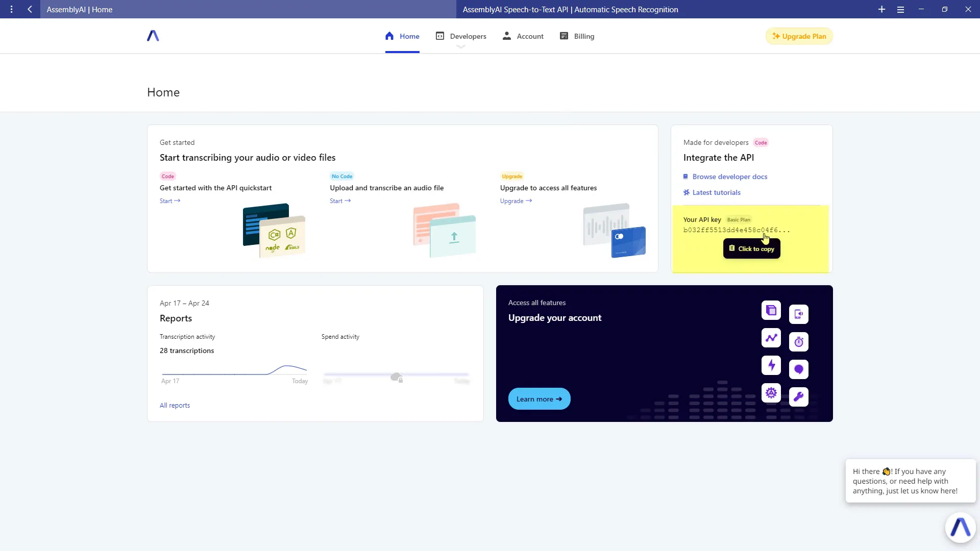The width and height of the screenshot is (980, 551).
Task: Click the stopwatch timer feature icon
Action: click(799, 342)
